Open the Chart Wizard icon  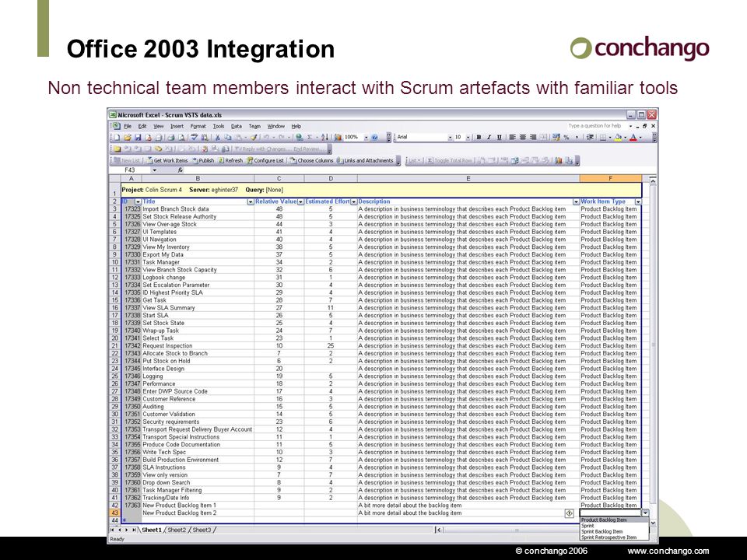(338, 137)
